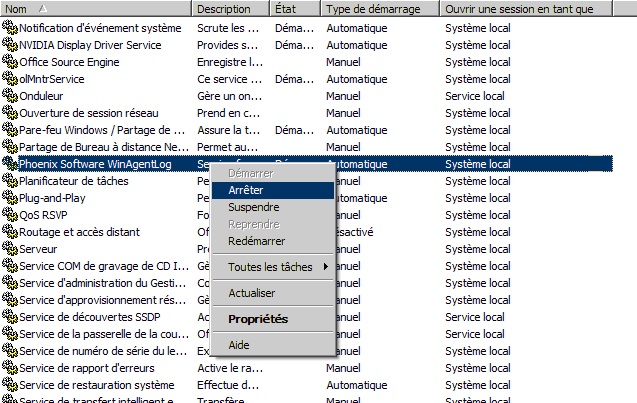Select the Plug-and-Play service icon
The image size is (637, 403).
click(10, 198)
